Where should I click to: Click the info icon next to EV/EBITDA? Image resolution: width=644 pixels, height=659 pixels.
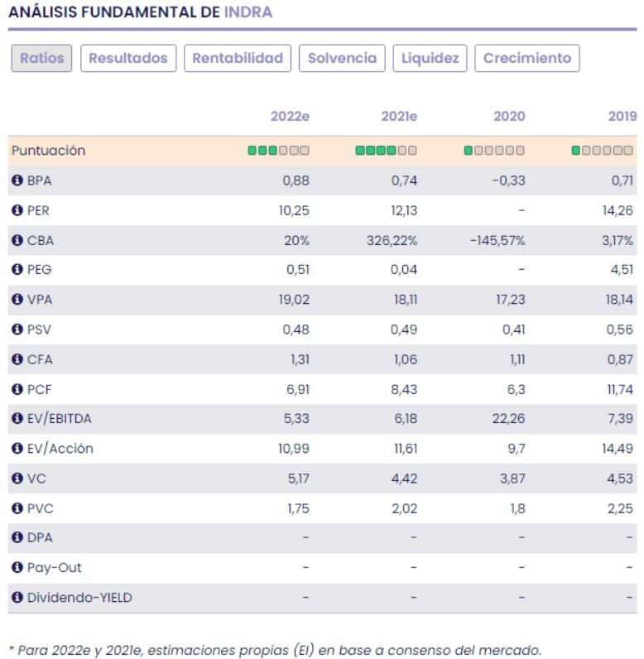pyautogui.click(x=16, y=419)
